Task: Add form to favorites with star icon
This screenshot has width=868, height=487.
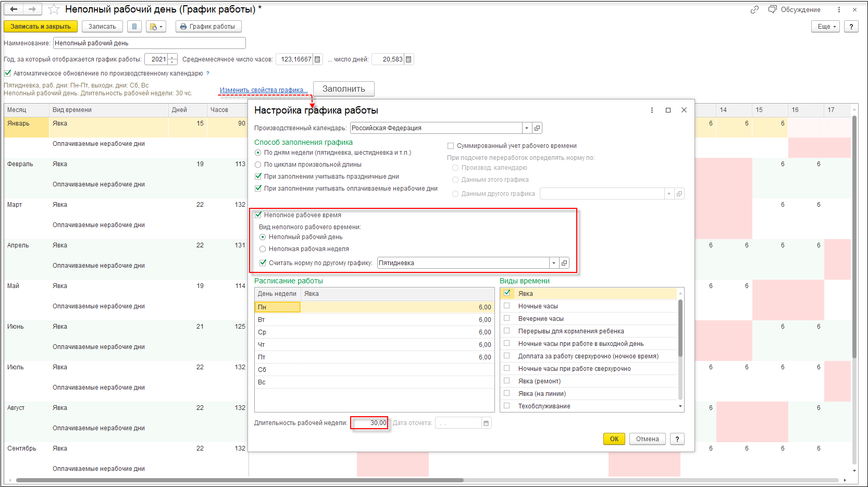Action: click(x=54, y=9)
